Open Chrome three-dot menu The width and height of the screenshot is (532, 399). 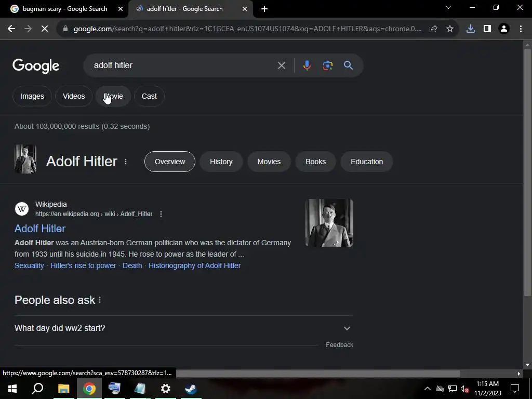[x=521, y=29]
